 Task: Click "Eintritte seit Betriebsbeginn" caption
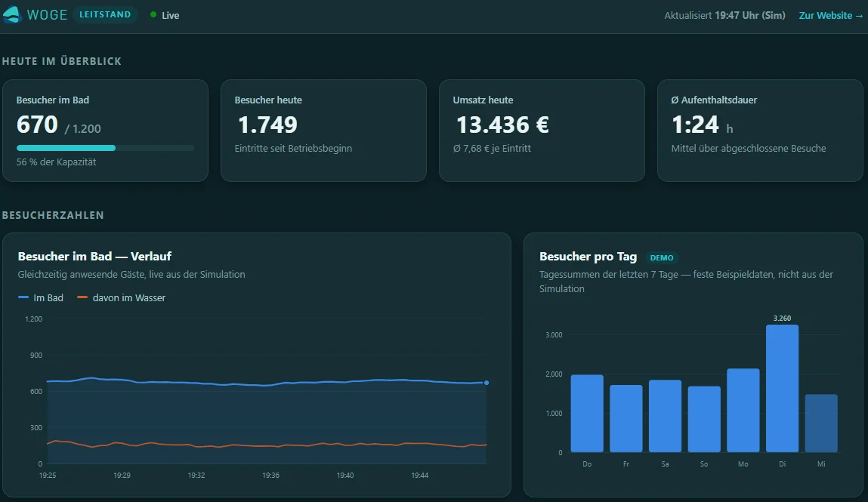pyautogui.click(x=293, y=148)
